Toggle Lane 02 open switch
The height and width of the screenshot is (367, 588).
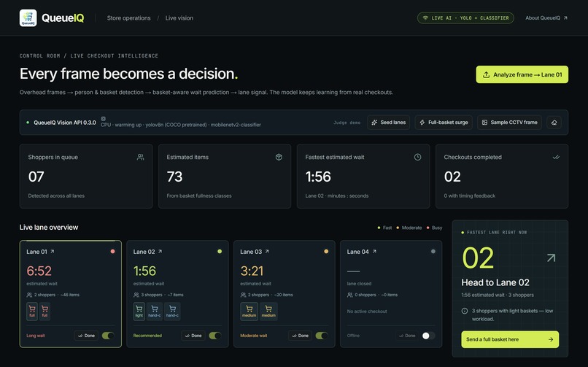215,336
